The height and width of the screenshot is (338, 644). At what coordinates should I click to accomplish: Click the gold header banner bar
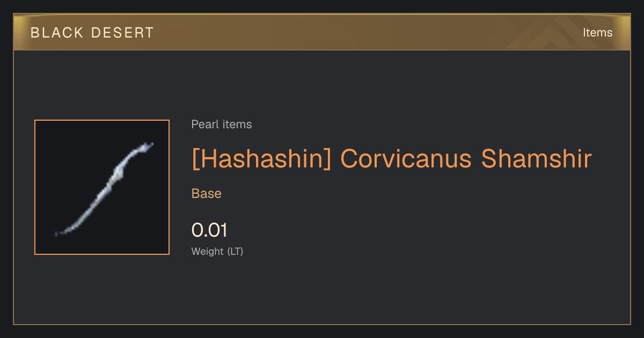322,32
